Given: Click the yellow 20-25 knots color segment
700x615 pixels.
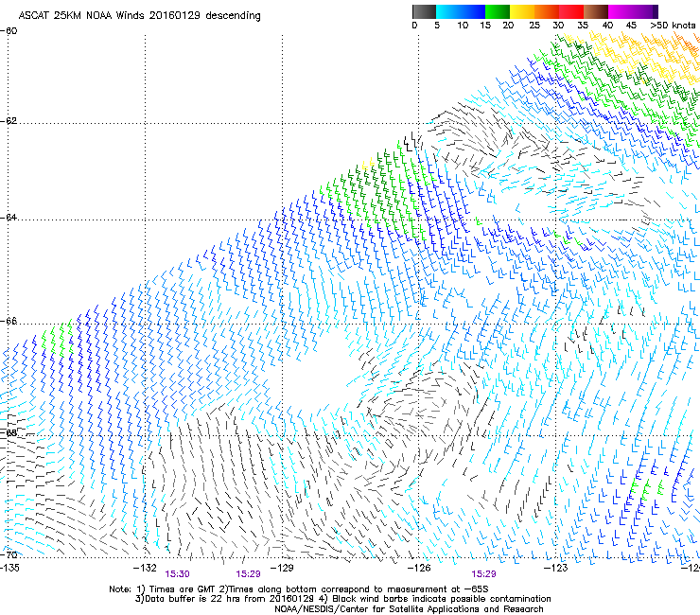Looking at the screenshot, I should point(522,11).
